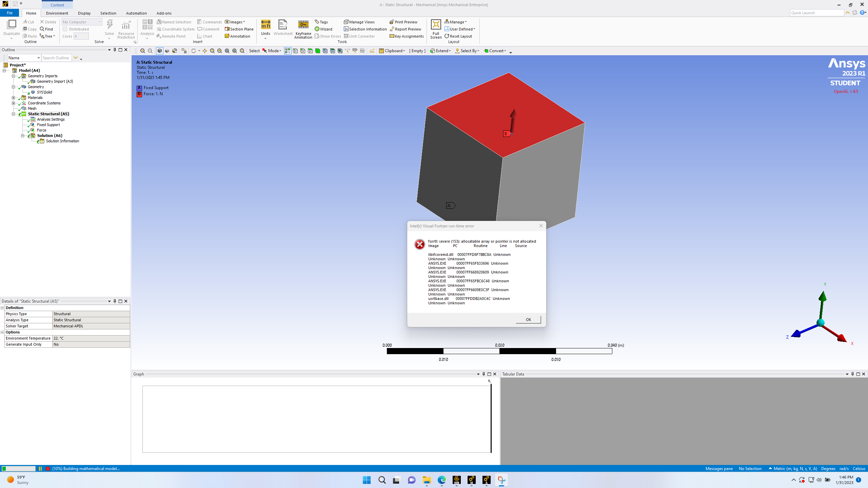Click the blue Fixed Support legend swatch A

coord(139,88)
